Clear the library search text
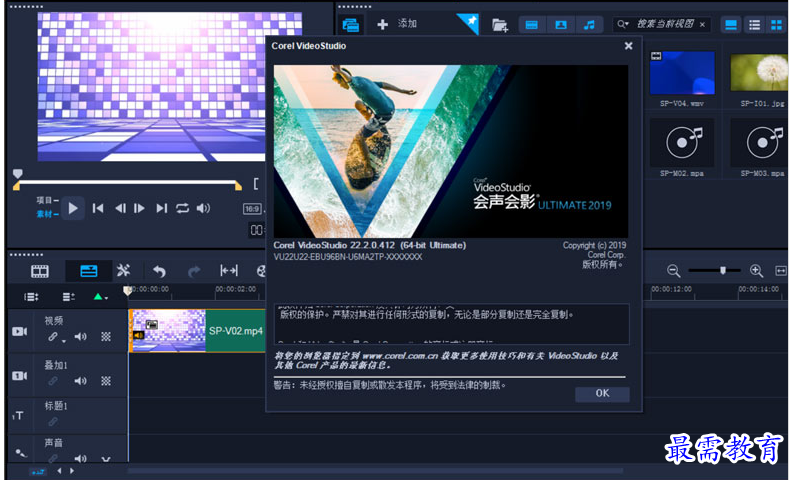 pyautogui.click(x=702, y=24)
